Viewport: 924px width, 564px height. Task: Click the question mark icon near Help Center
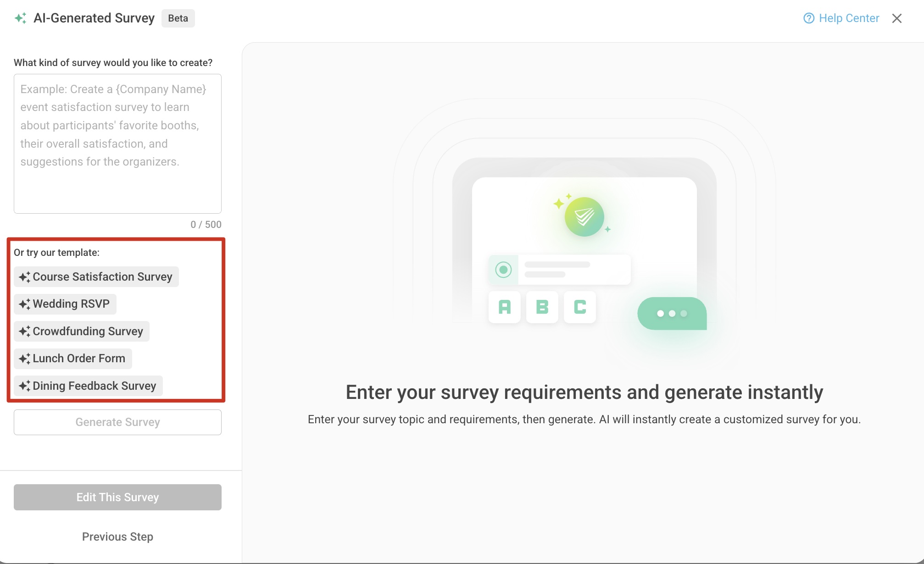click(x=809, y=18)
